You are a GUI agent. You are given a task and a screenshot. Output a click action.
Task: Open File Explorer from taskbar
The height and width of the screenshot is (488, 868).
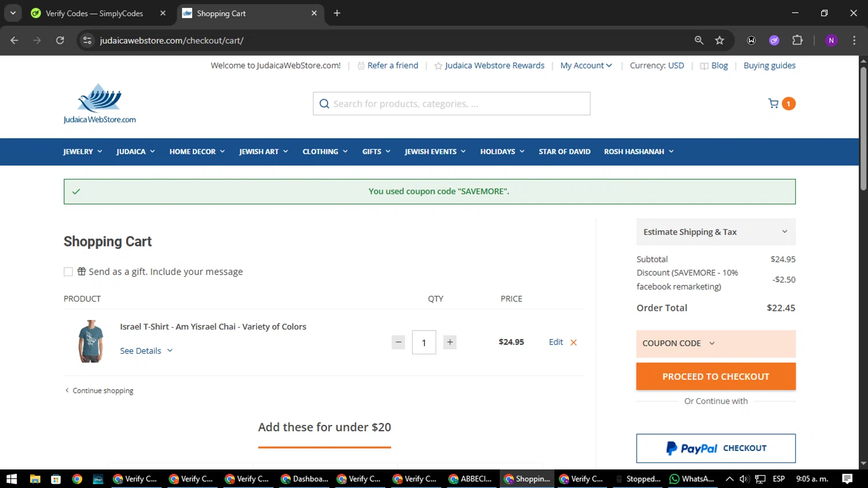point(35,479)
